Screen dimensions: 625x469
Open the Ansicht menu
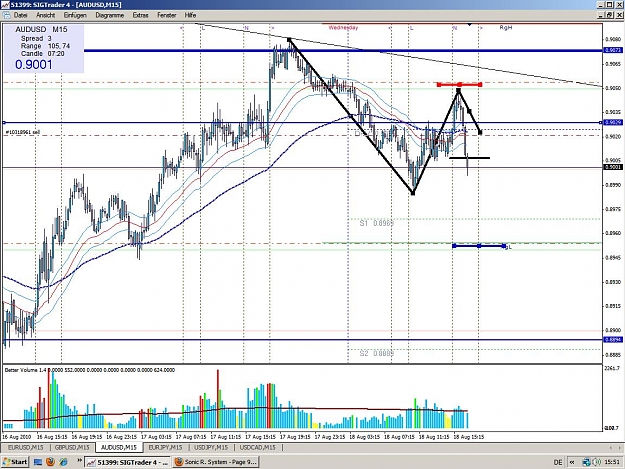[x=45, y=15]
